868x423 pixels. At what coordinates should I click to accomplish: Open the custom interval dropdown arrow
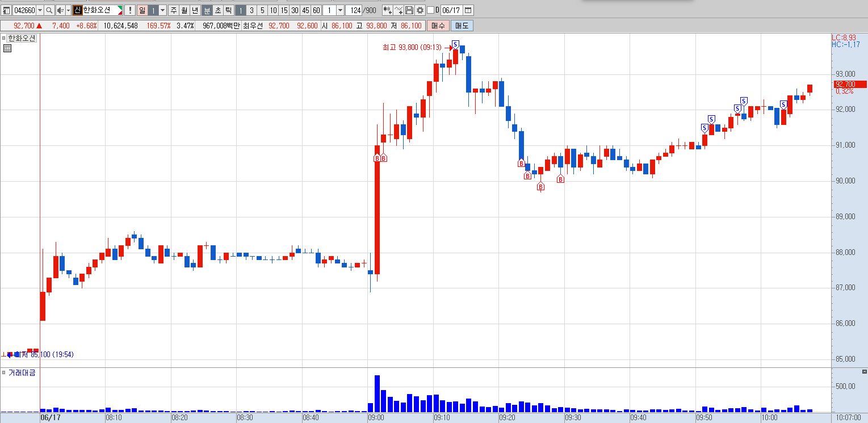[340, 10]
